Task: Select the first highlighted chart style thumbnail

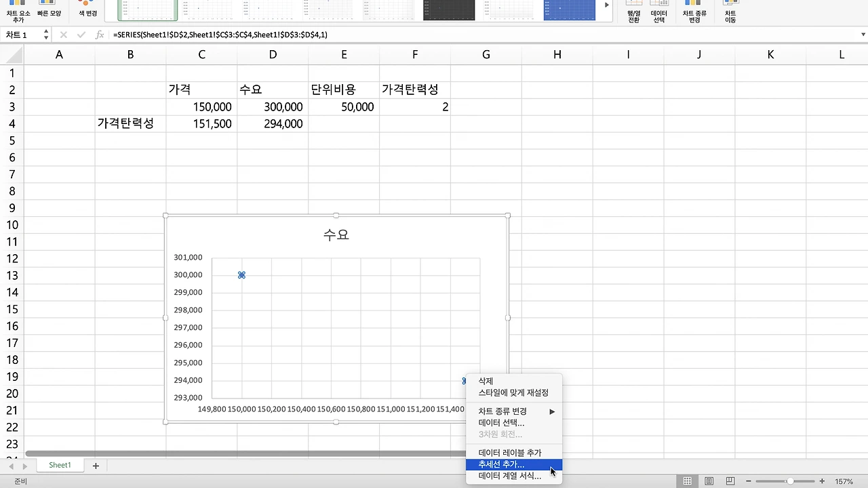Action: [148, 9]
